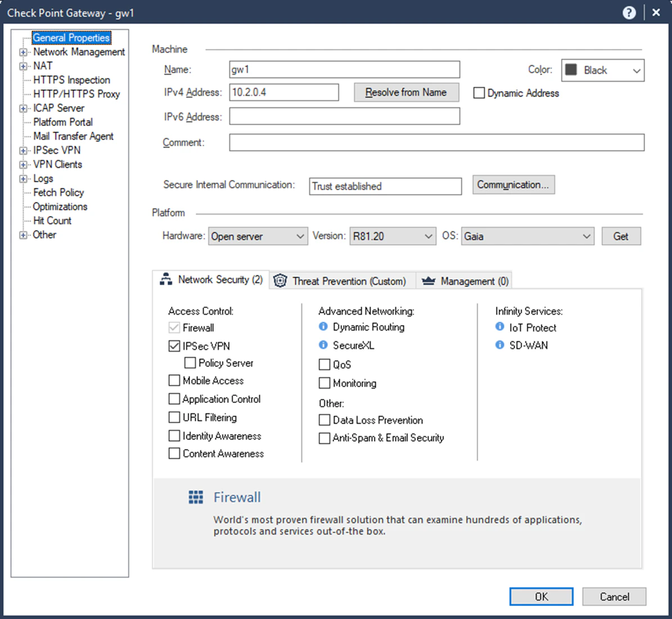Expand the IPSec VPN tree node
Viewport: 672px width, 619px height.
(x=23, y=151)
